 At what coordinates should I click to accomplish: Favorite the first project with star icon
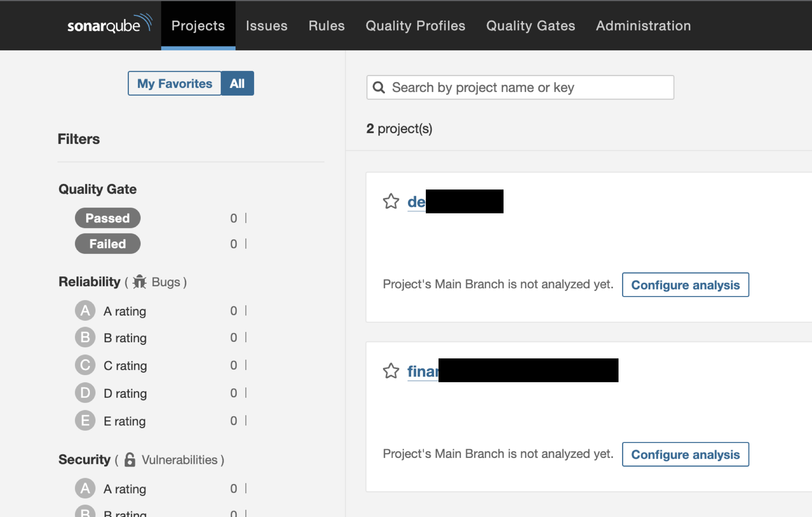[391, 201]
